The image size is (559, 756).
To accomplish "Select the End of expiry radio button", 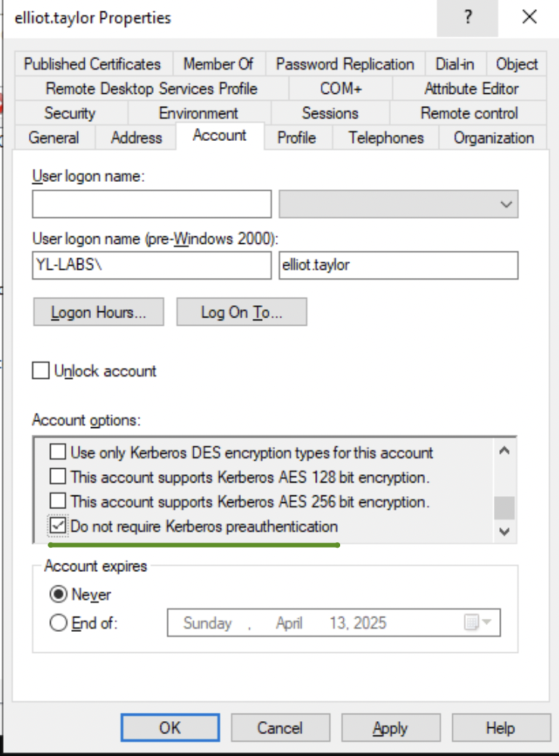I will pos(58,623).
